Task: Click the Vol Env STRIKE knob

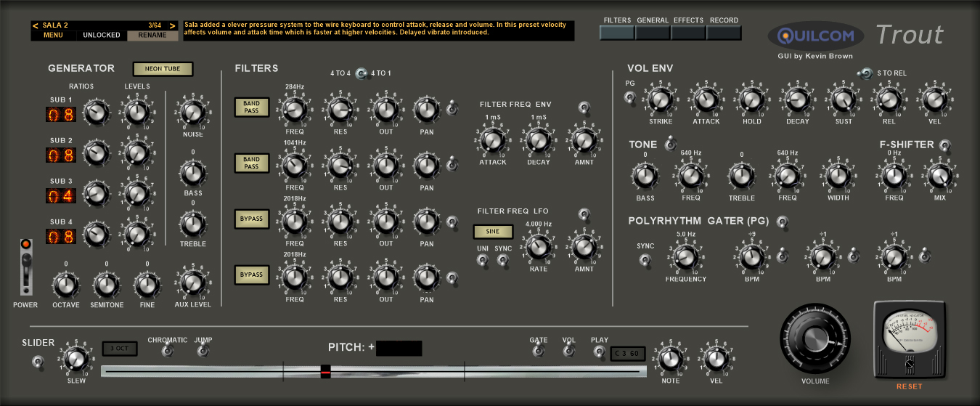Action: point(660,100)
